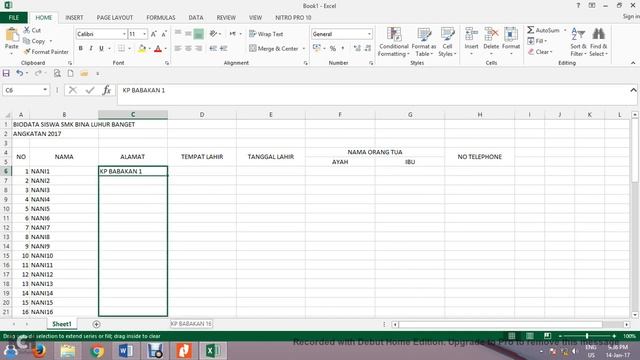Click the Print Preview icon in Quick Access
640x360 pixels.
tap(57, 73)
